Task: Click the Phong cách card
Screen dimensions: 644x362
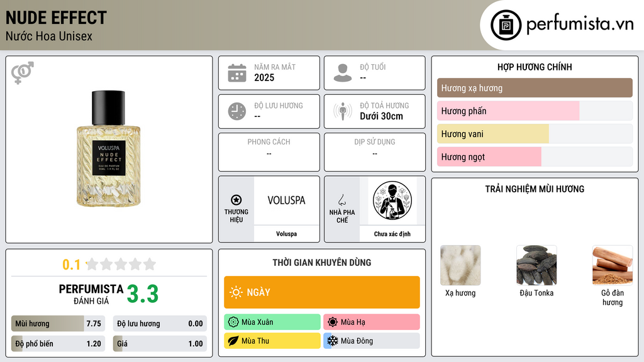Action: point(269,152)
